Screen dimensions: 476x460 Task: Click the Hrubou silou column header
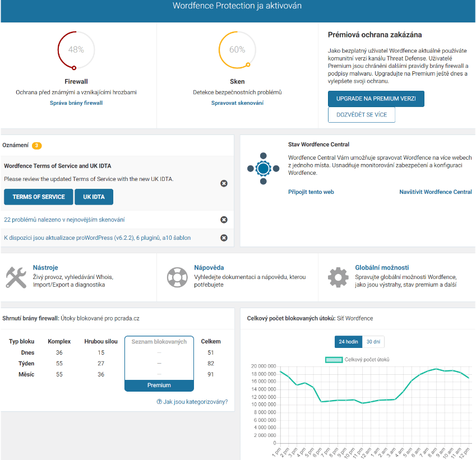click(x=101, y=341)
